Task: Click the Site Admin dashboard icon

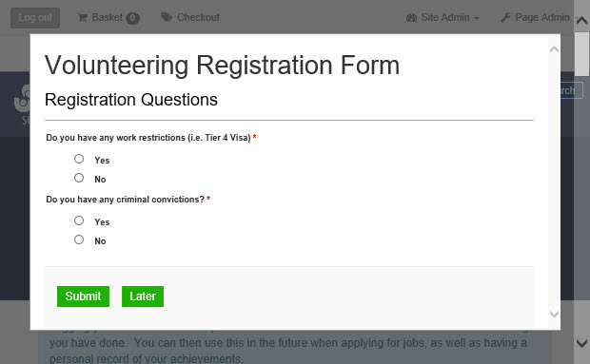Action: point(411,18)
